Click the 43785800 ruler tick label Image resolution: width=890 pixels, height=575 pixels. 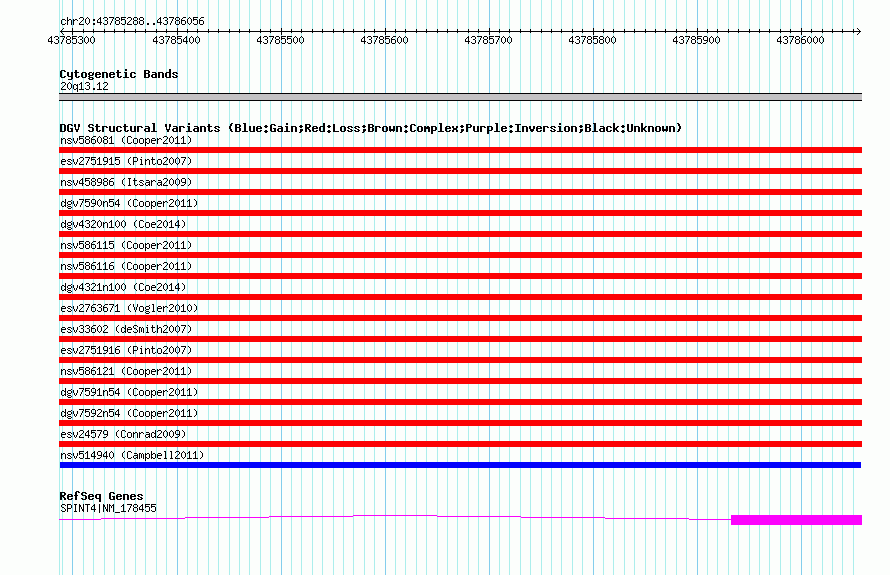tap(592, 40)
